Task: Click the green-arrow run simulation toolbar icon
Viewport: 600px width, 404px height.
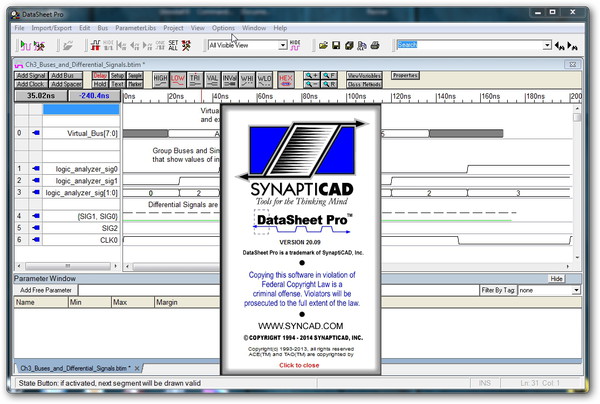Action: pyautogui.click(x=26, y=46)
